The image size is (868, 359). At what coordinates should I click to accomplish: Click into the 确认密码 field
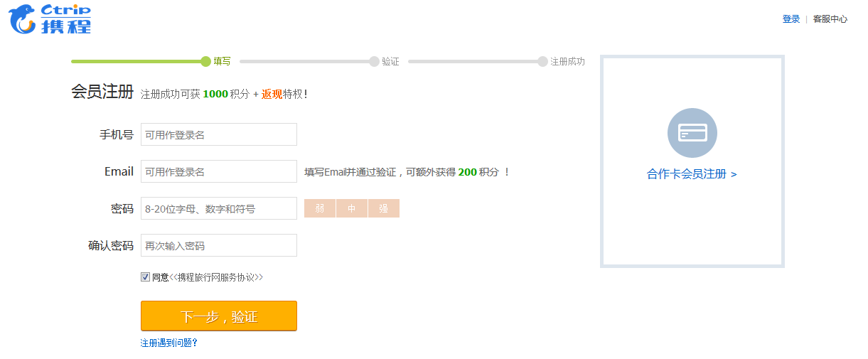pos(218,245)
